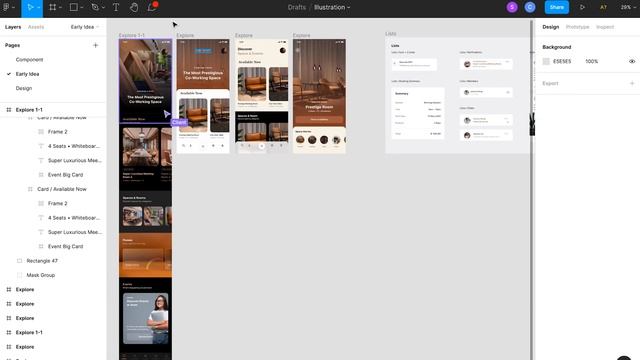Open the zoom level 29% dropdown
Image resolution: width=640 pixels, height=360 pixels.
coord(627,7)
